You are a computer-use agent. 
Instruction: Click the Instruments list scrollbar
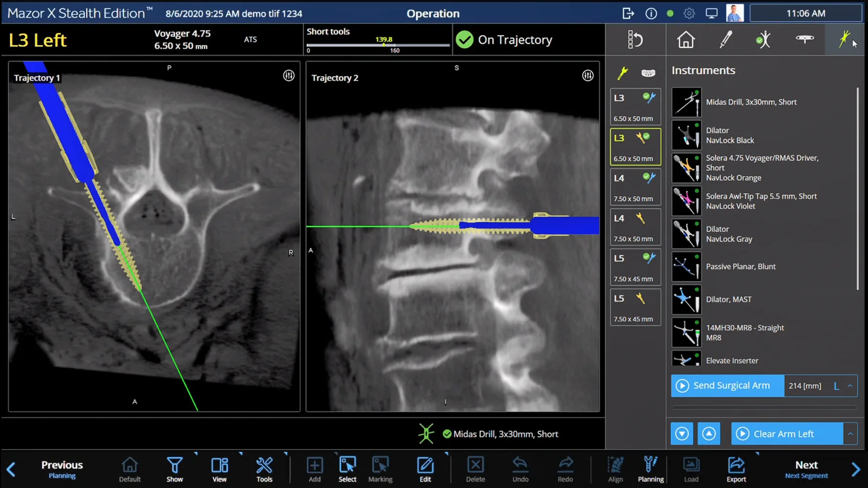(x=857, y=189)
